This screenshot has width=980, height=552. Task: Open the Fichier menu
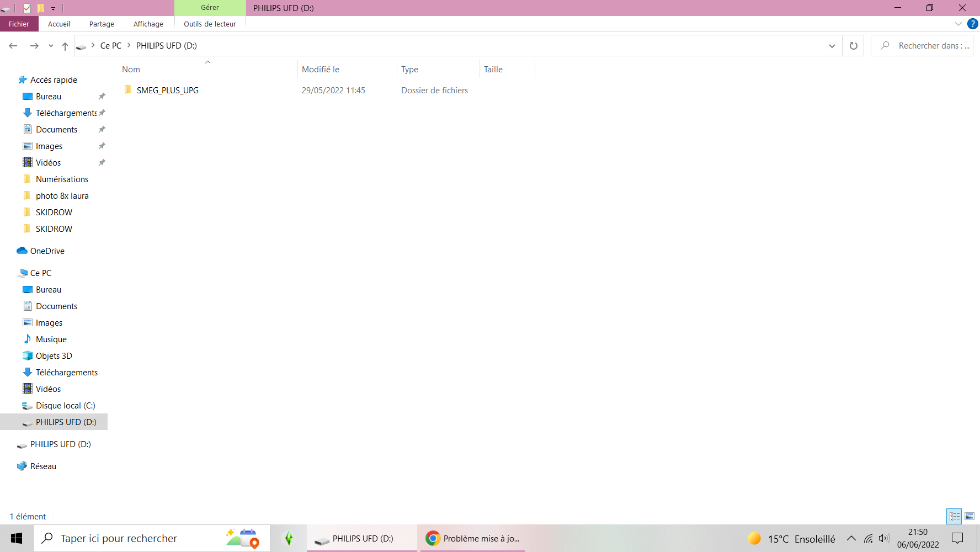point(19,24)
